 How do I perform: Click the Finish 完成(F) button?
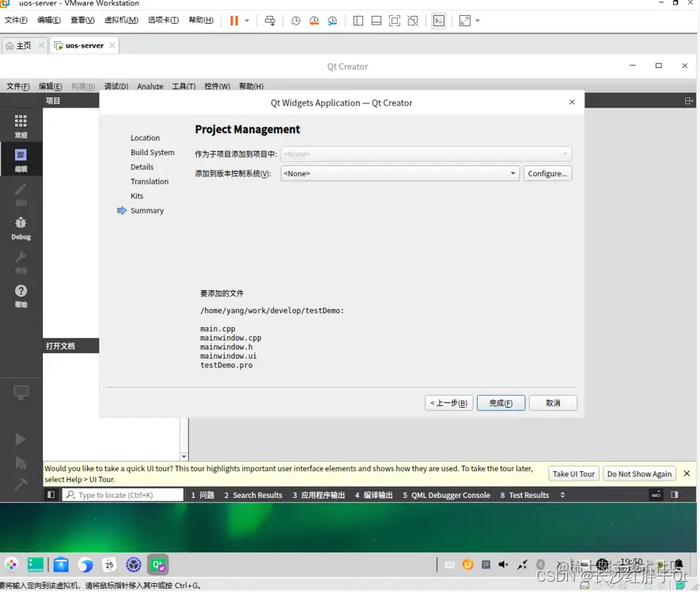501,403
